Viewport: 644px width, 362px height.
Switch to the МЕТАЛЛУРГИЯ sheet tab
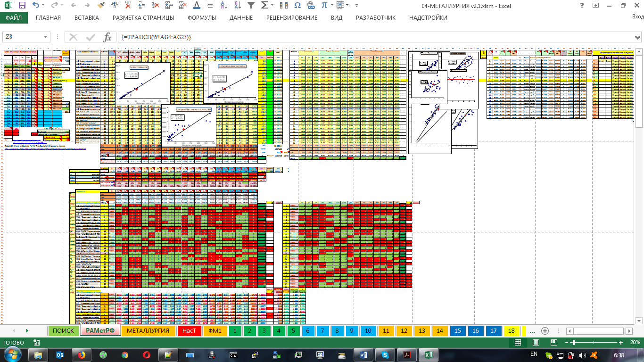coord(148,331)
